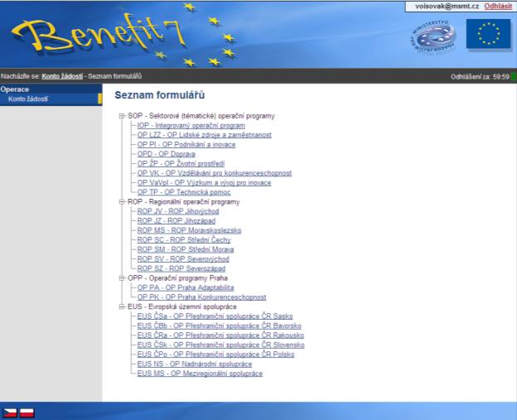Click the green session status indicator
The width and height of the screenshot is (517, 420).
[x=514, y=77]
